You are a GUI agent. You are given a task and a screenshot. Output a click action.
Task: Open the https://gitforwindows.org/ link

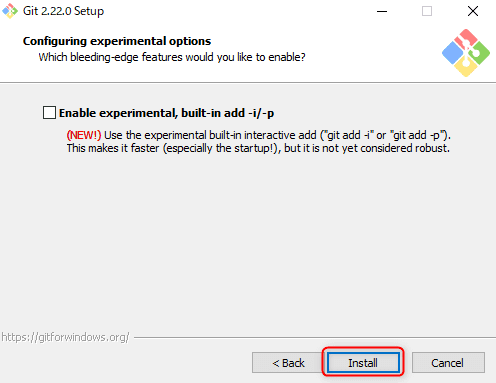65,337
